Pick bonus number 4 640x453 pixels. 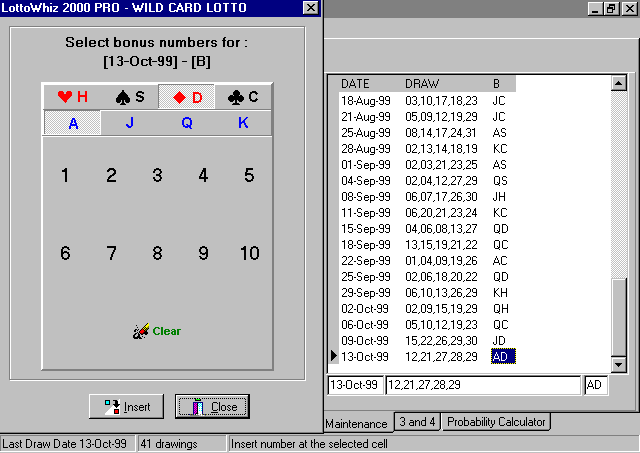[203, 175]
